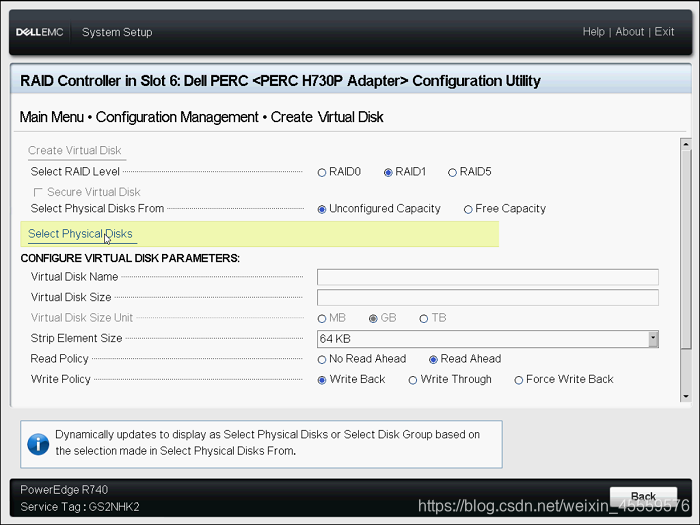
Task: Select Write Through policy
Action: tap(413, 380)
